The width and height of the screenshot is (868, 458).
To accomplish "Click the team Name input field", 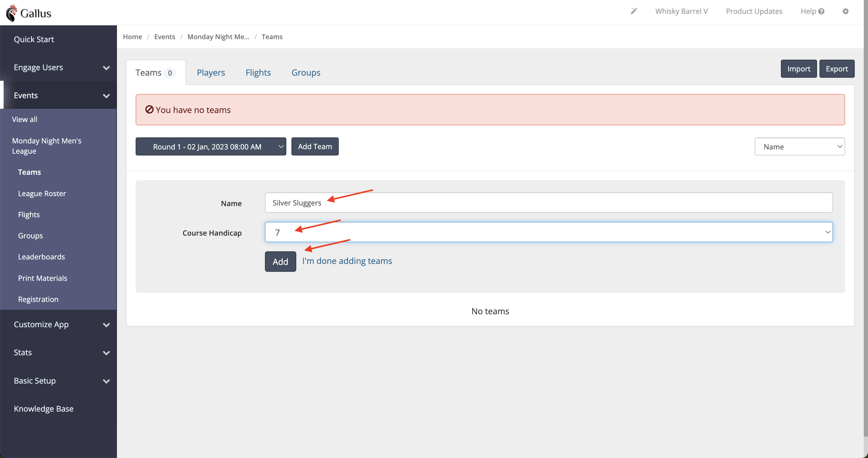I will coord(549,203).
